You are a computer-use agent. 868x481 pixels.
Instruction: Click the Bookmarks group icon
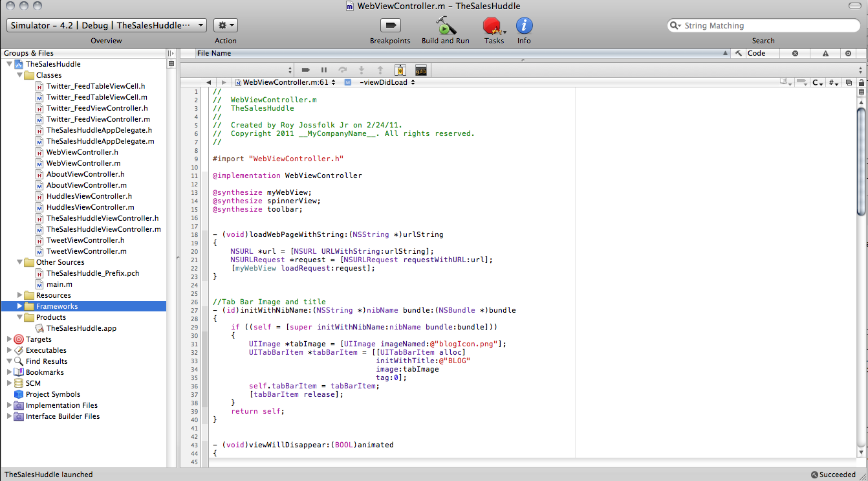point(19,372)
